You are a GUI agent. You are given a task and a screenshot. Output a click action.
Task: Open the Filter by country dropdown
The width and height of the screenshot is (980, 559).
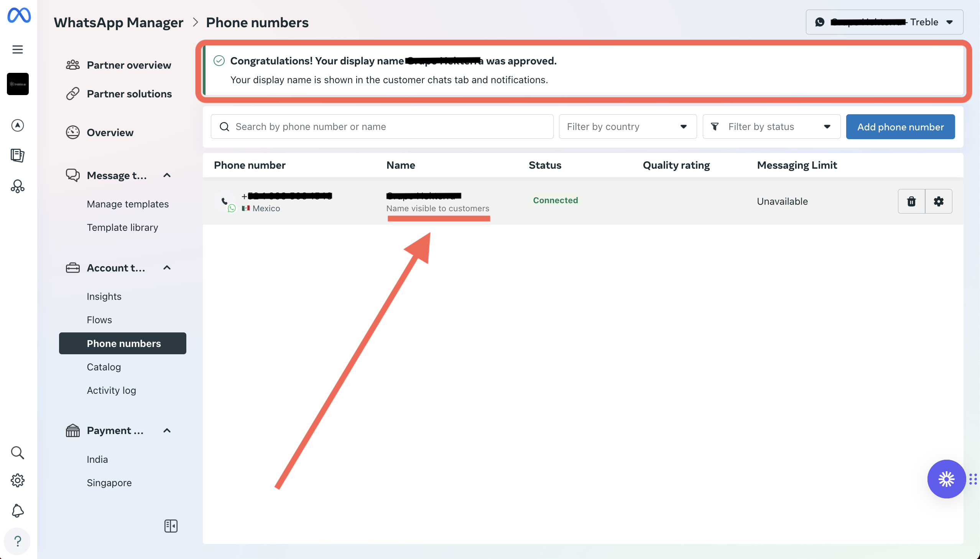point(628,127)
